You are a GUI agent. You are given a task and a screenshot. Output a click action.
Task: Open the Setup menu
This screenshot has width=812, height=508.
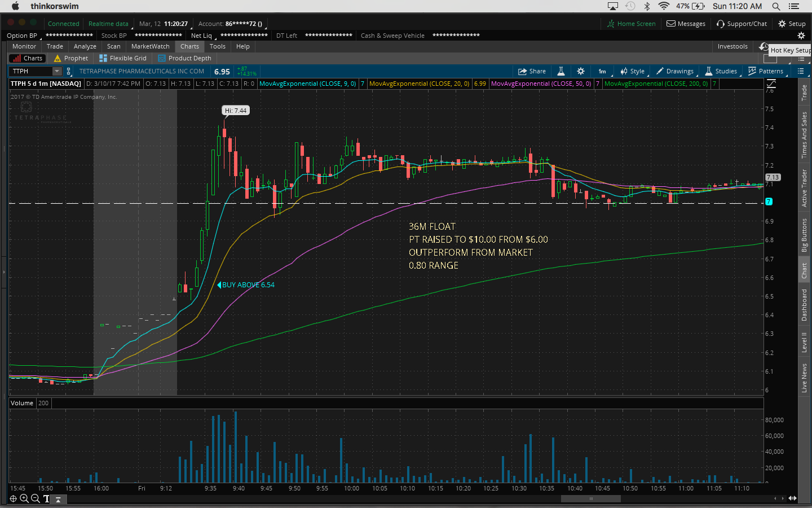click(x=792, y=24)
